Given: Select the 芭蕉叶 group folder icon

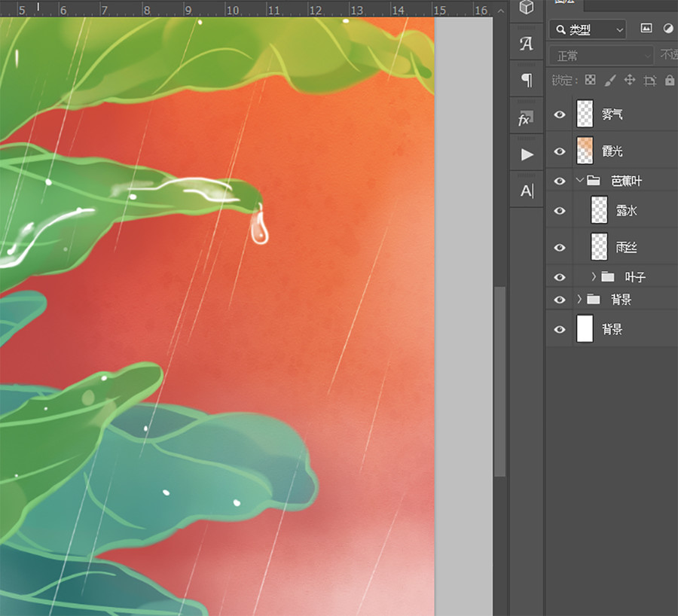Looking at the screenshot, I should (594, 180).
